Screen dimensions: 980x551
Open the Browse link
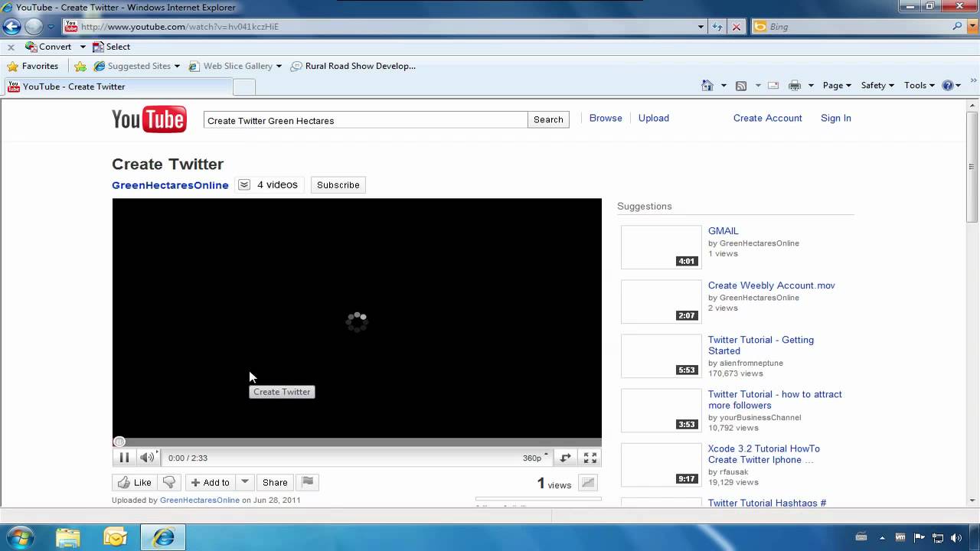[606, 119]
